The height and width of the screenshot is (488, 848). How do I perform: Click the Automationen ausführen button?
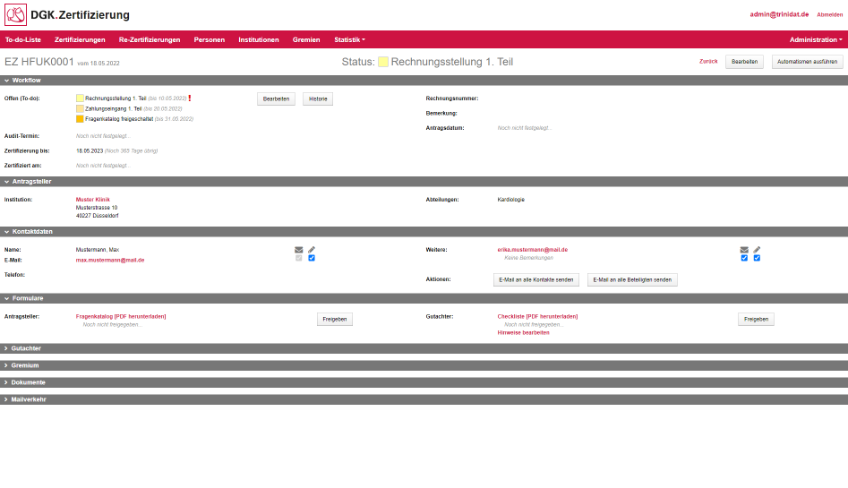[x=807, y=62]
